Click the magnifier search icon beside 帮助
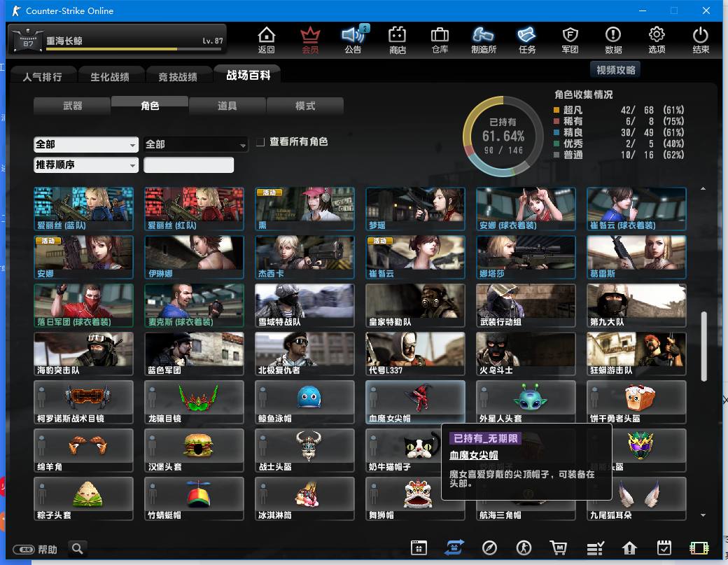The image size is (728, 565). click(x=78, y=549)
